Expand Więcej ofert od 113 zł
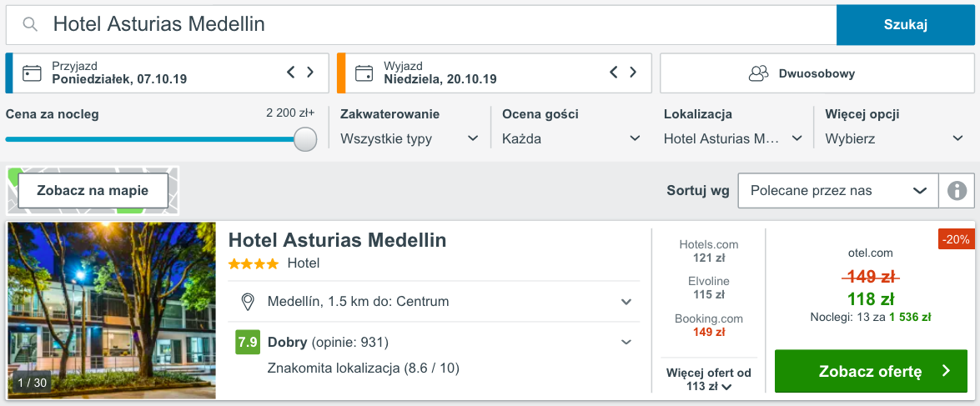Screen dimensions: 980x406 click(708, 379)
